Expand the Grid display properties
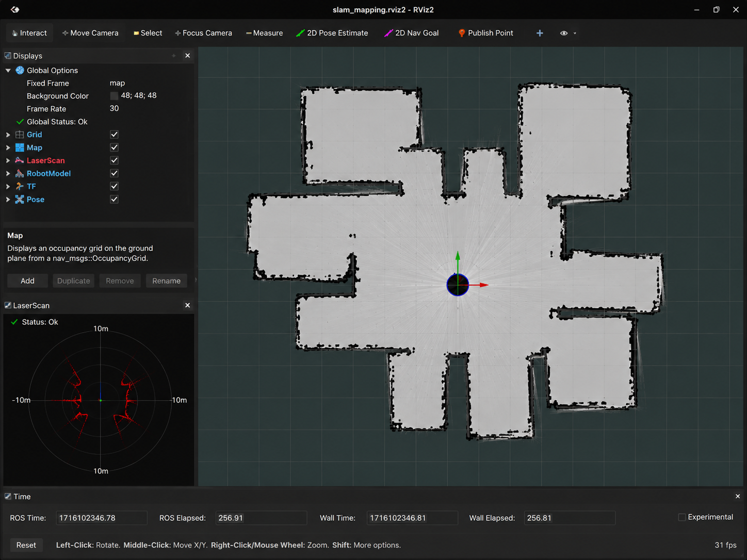Screen dimensions: 747x560 8,135
